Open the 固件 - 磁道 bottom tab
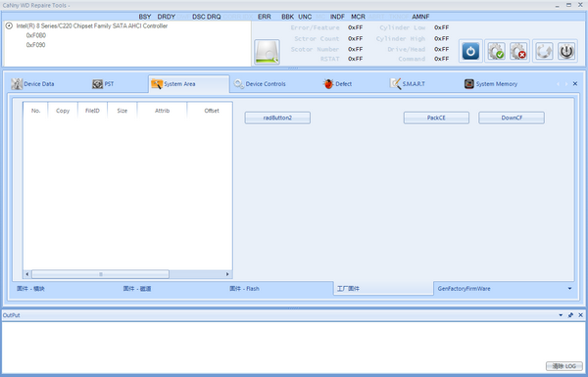The height and width of the screenshot is (377, 588). click(x=137, y=289)
